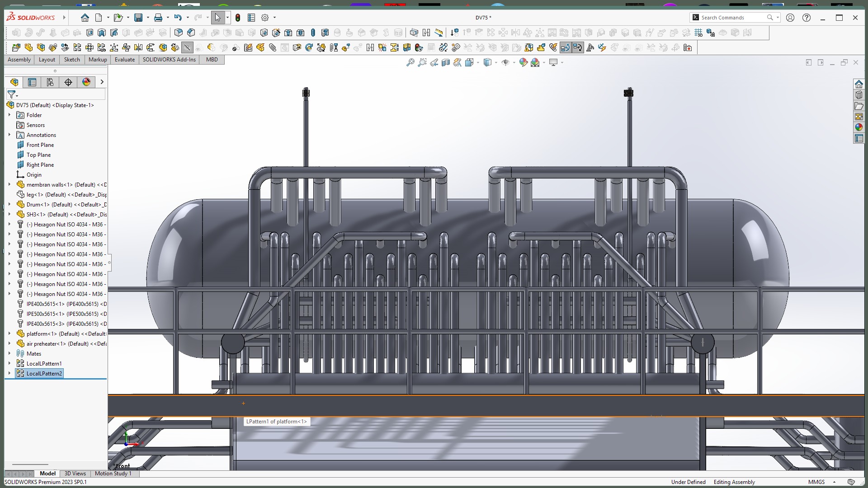The image size is (868, 488).
Task: Click Zoom to Area magnifier icon
Action: pos(422,62)
